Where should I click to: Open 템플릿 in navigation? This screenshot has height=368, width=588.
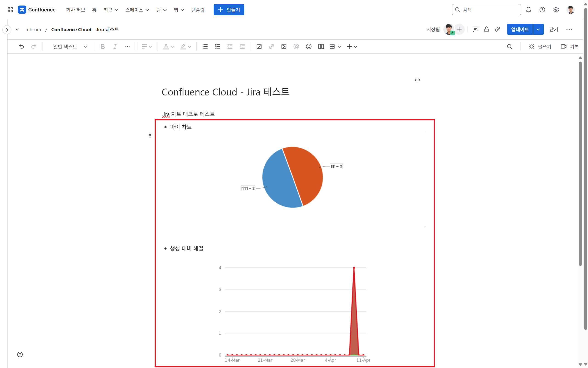pyautogui.click(x=198, y=10)
